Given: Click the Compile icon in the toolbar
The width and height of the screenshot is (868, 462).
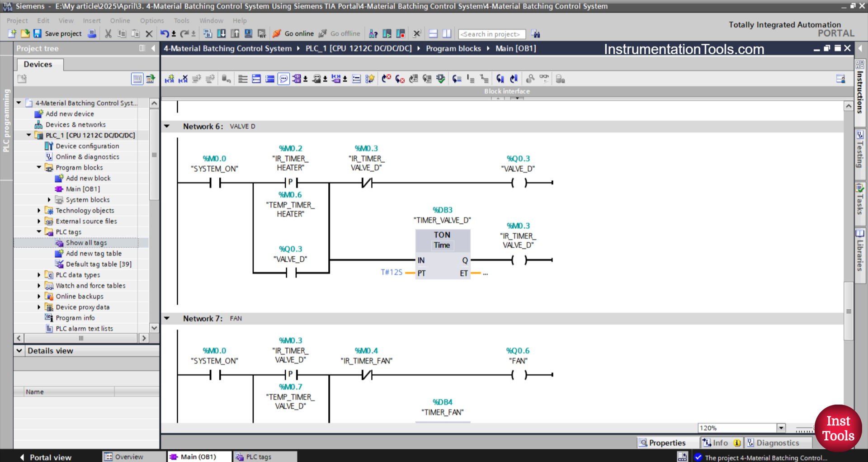Looking at the screenshot, I should coord(208,33).
